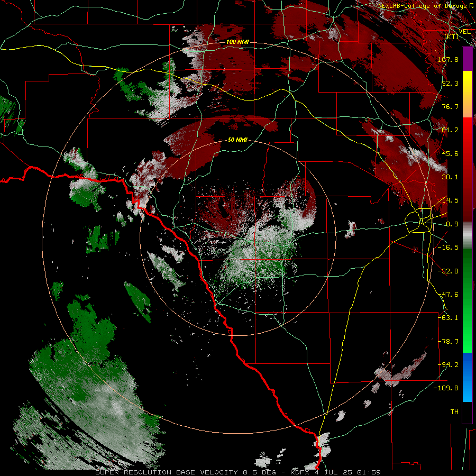Click the VEL legend title
Viewport: 476px width, 476px height.
tap(464, 32)
